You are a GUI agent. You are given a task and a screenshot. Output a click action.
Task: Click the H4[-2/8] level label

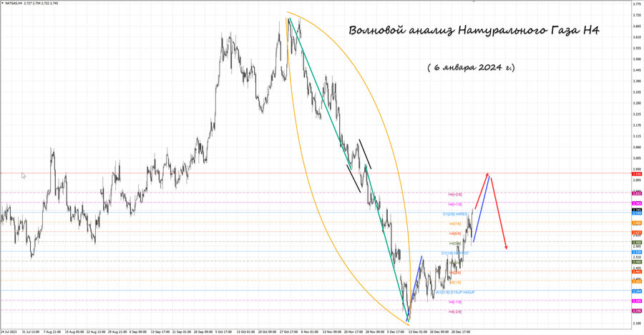[454, 312]
